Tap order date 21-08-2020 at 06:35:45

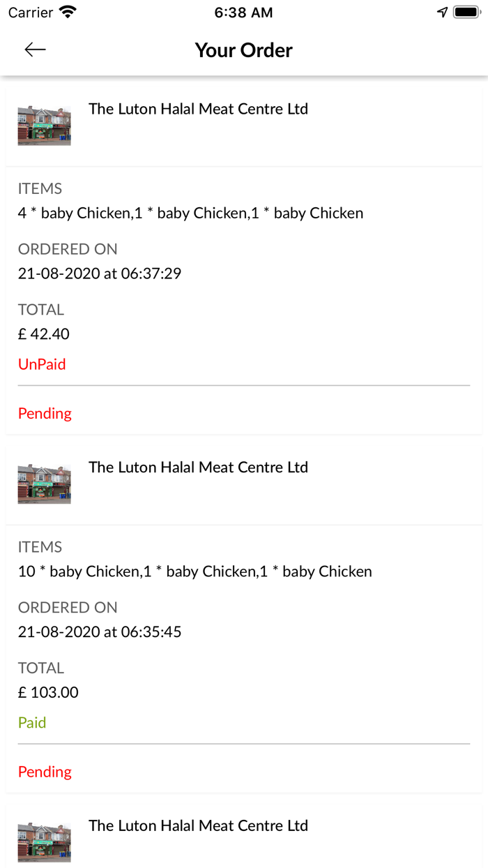click(x=100, y=632)
